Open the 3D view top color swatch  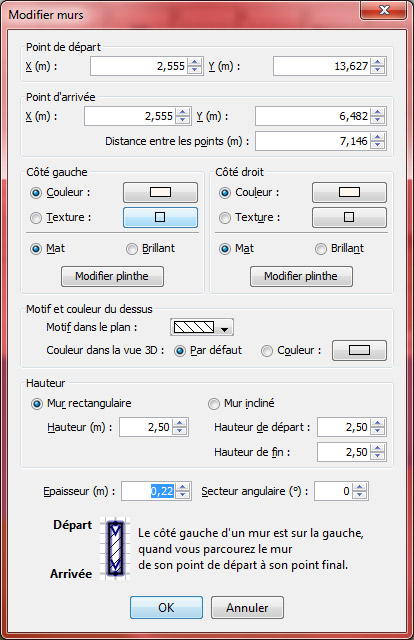[x=359, y=350]
